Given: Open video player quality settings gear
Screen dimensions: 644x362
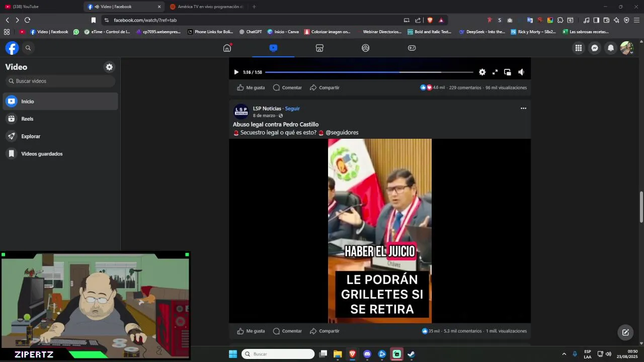Looking at the screenshot, I should coord(482,72).
